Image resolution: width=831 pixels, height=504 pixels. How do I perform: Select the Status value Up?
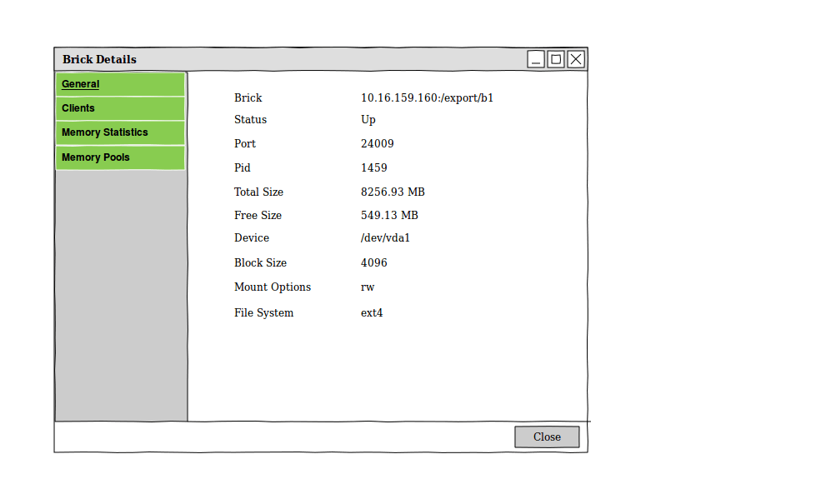tap(368, 120)
